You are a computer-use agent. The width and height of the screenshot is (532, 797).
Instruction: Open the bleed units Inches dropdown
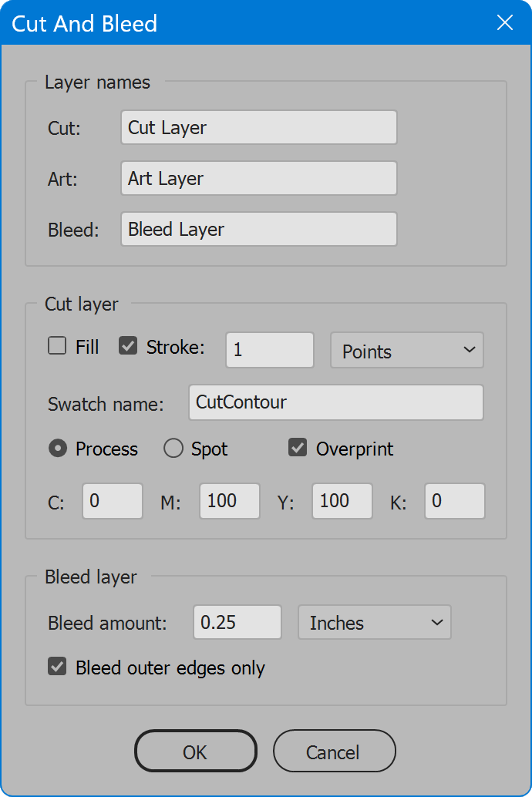(375, 622)
